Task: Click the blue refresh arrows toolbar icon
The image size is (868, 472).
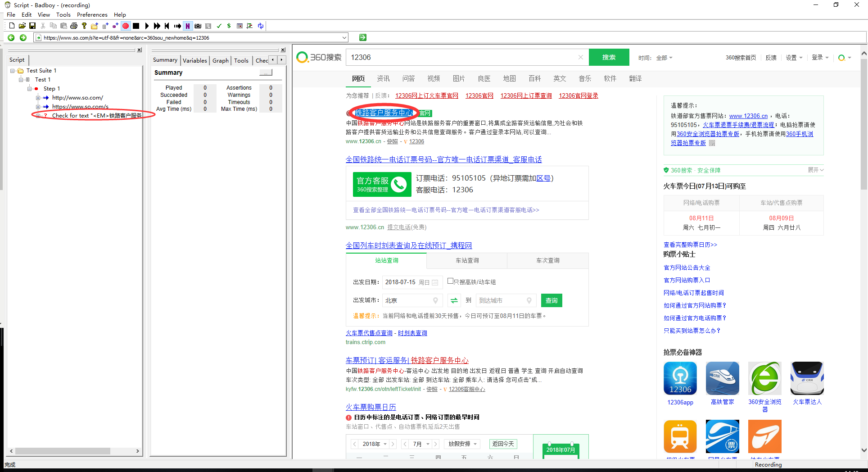Action: coord(260,26)
